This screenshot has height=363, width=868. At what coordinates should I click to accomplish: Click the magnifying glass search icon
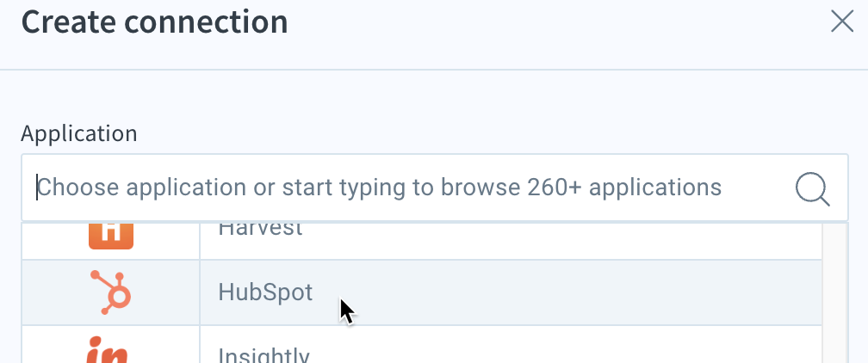pyautogui.click(x=813, y=189)
